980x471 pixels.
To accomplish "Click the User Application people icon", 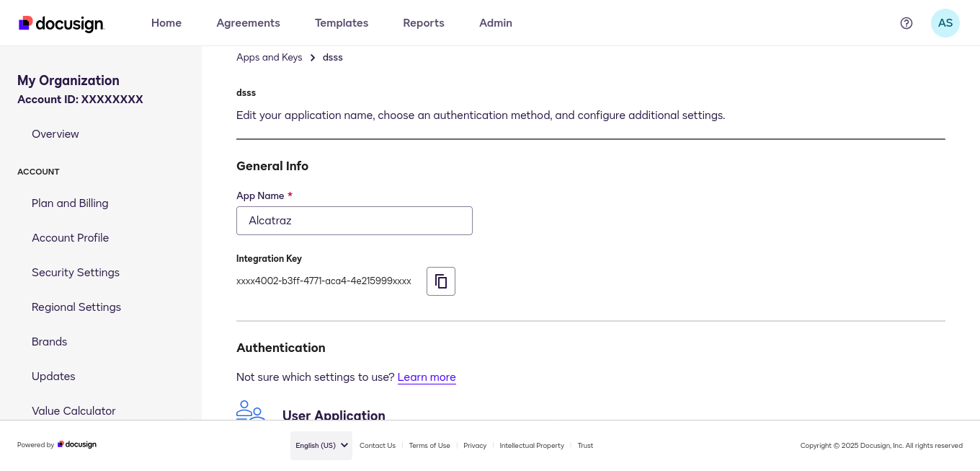I will (x=250, y=411).
